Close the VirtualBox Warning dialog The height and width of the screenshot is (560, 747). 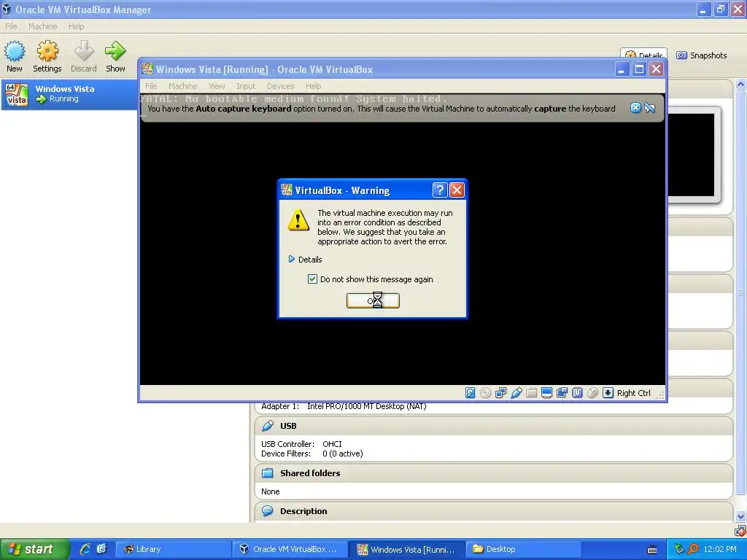457,190
